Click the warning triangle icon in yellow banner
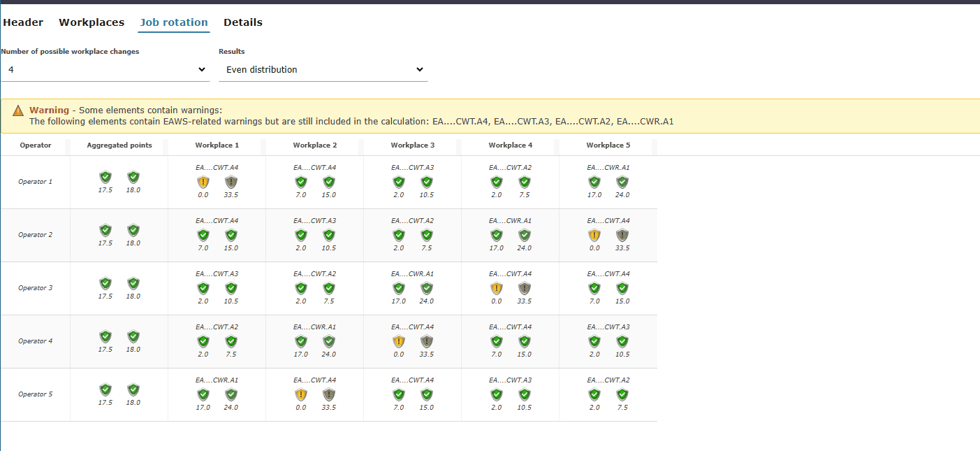The image size is (980, 451). [x=18, y=110]
